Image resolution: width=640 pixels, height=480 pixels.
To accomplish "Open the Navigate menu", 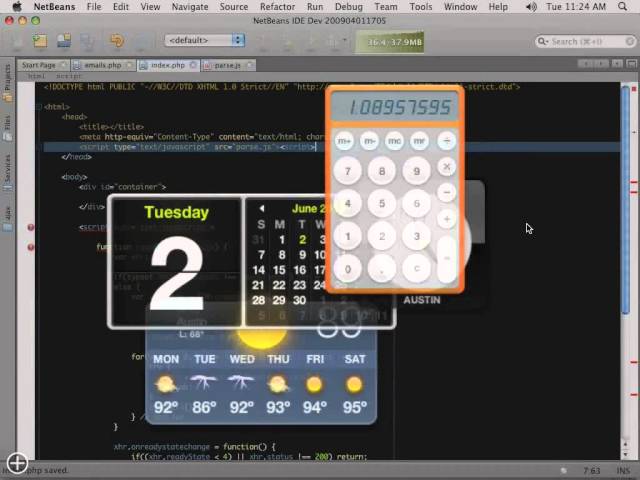I will tap(190, 7).
